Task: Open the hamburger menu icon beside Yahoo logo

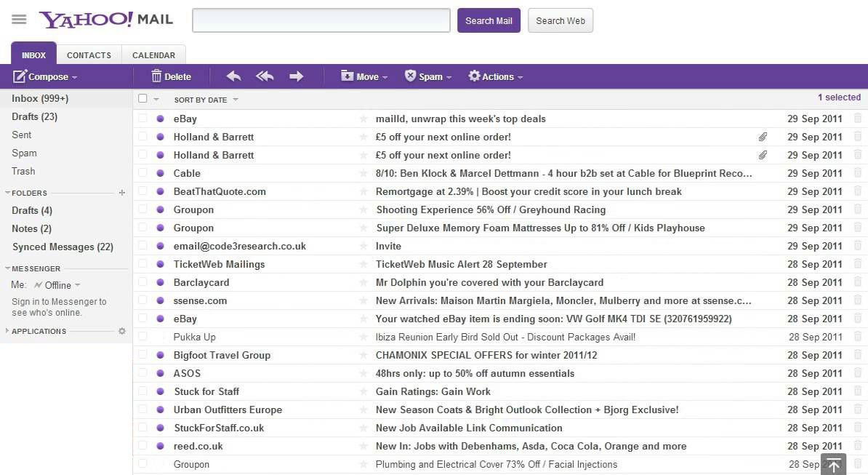Action: [x=19, y=20]
